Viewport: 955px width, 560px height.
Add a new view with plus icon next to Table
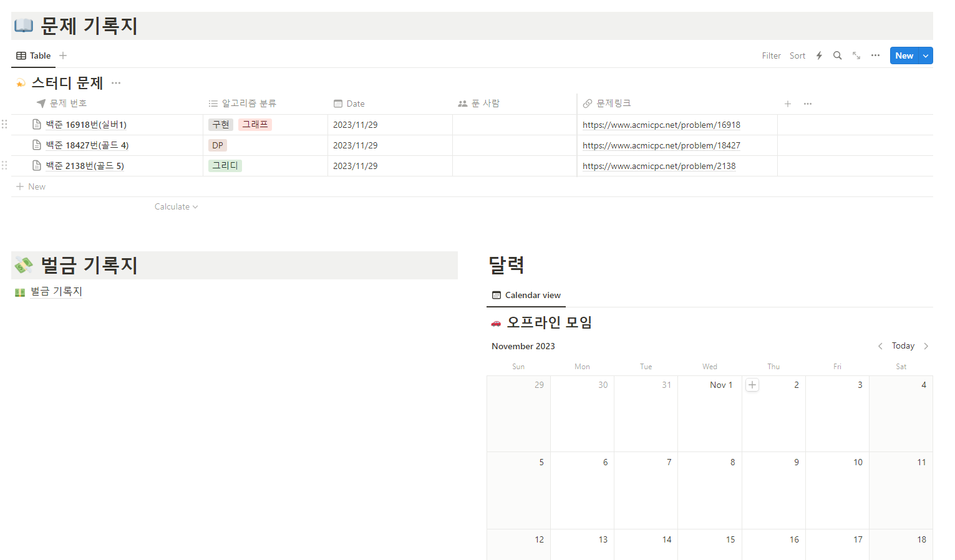click(x=63, y=56)
